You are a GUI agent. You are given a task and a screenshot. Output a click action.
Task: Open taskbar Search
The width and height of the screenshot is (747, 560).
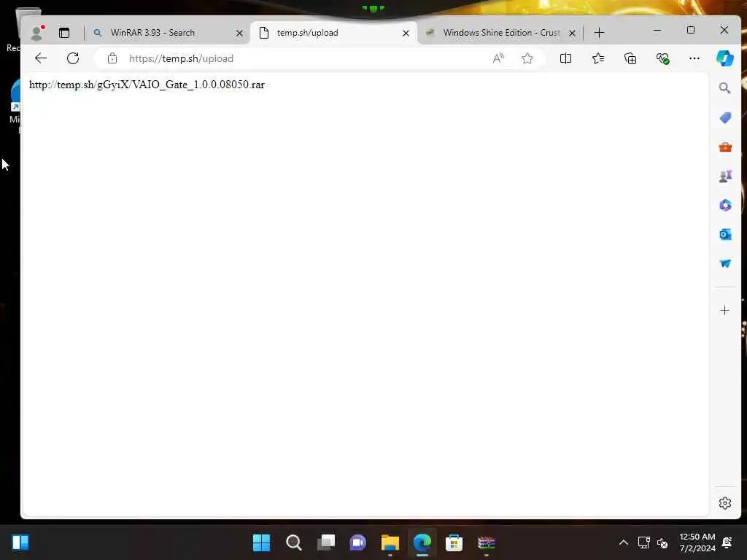[294, 542]
